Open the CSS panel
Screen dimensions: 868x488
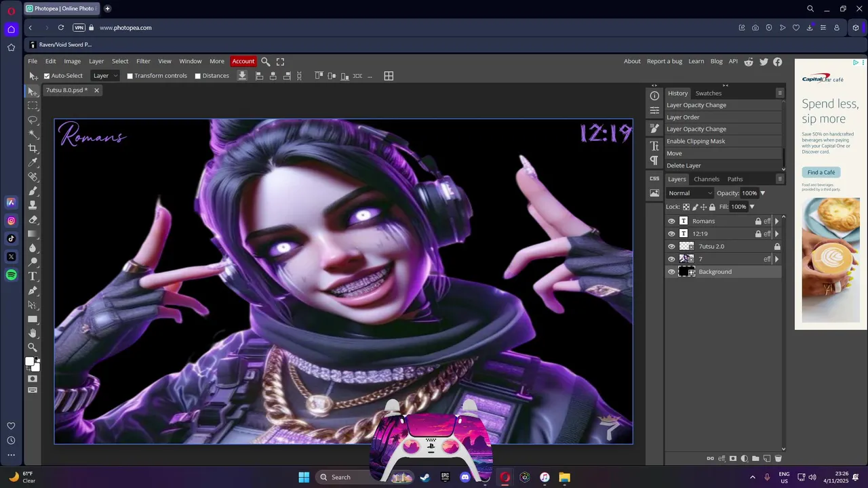tap(654, 178)
